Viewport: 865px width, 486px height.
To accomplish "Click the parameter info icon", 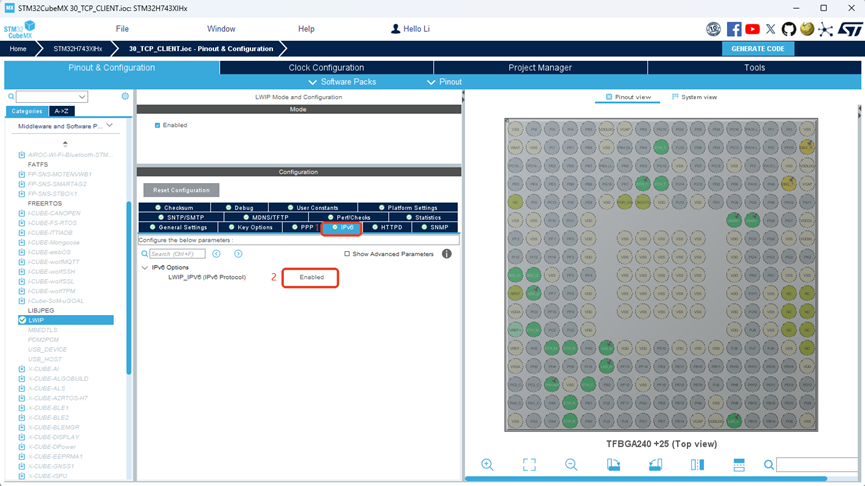I will [447, 254].
